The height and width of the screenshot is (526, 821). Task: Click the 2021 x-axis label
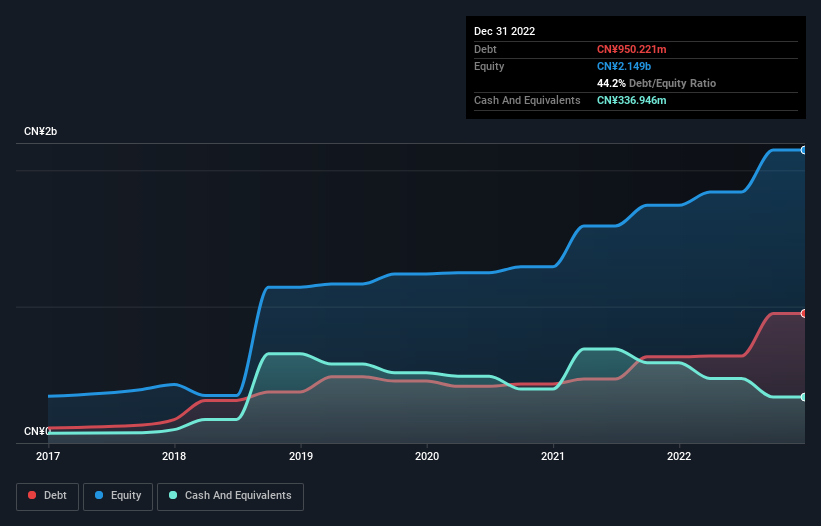pyautogui.click(x=553, y=456)
